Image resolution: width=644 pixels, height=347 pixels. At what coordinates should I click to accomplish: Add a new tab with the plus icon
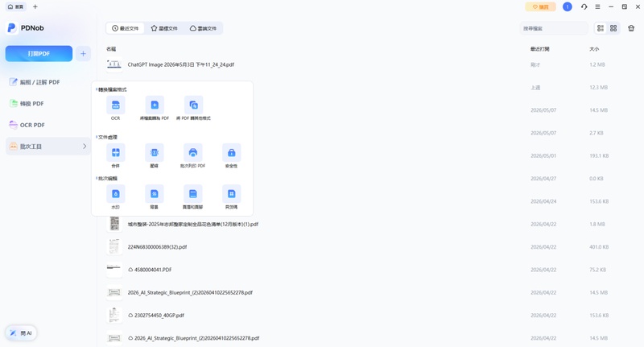35,6
